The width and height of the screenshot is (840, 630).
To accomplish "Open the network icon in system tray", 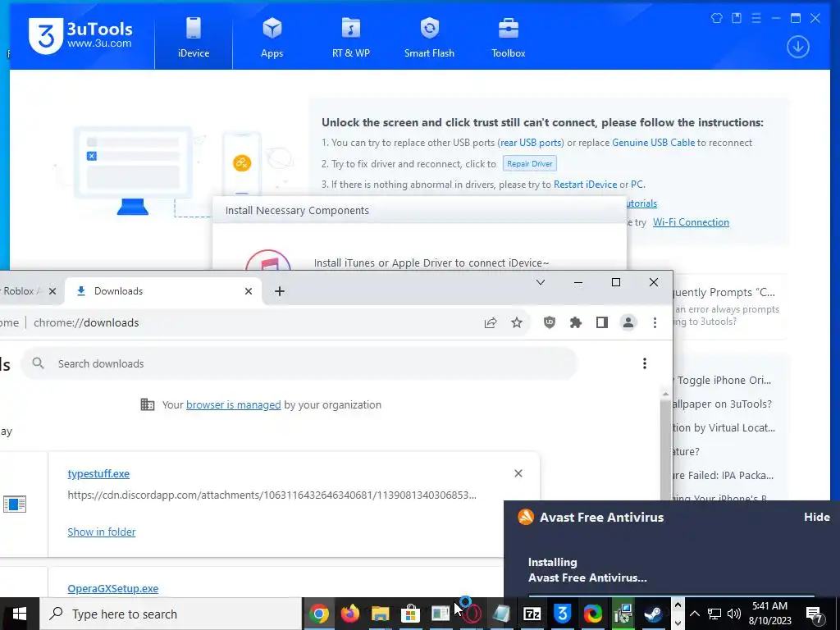I will pyautogui.click(x=714, y=614).
